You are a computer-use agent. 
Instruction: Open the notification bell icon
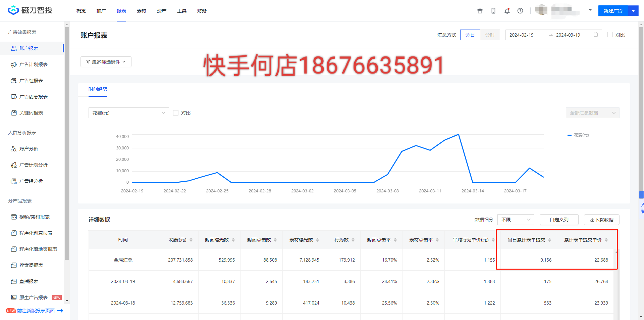pyautogui.click(x=507, y=11)
